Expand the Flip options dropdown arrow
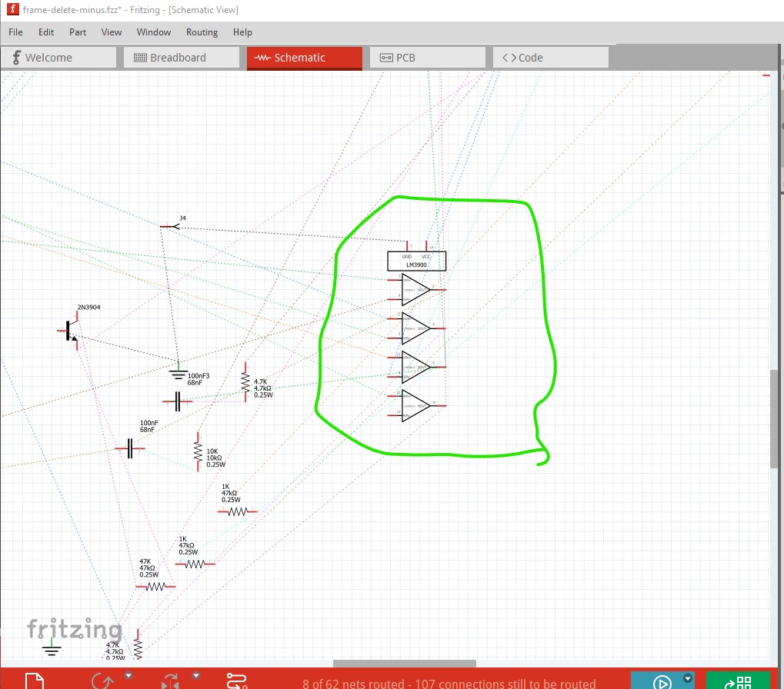Screen dimensions: 784x689 [x=196, y=675]
